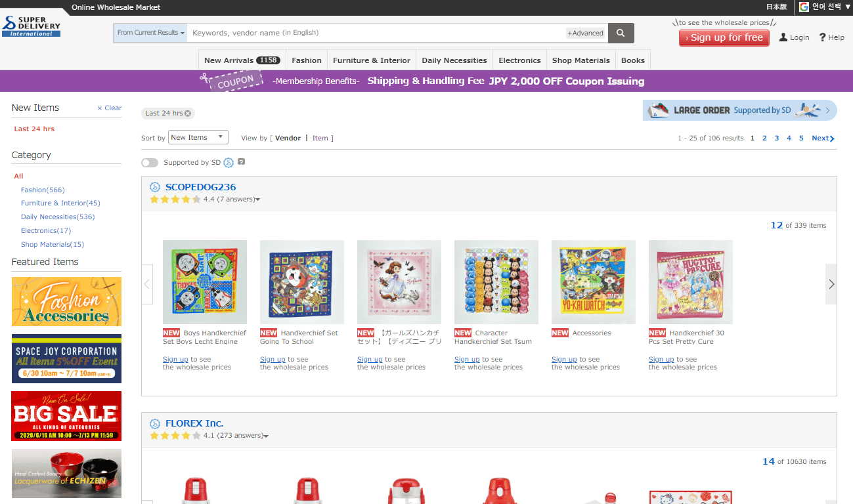Screen dimensions: 853x504
Task: Show next SCOPEDOG236 items with right arrow
Action: pos(831,284)
